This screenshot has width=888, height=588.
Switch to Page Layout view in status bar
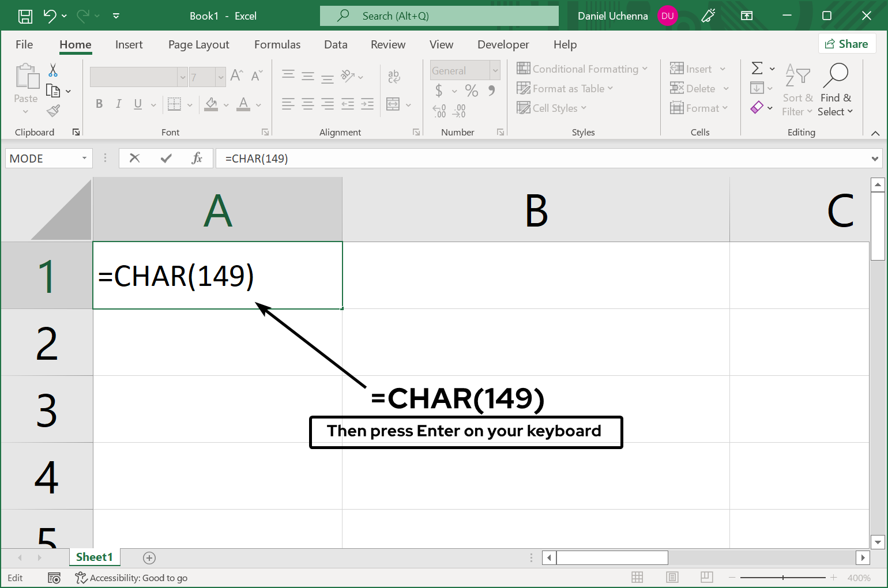pos(672,578)
